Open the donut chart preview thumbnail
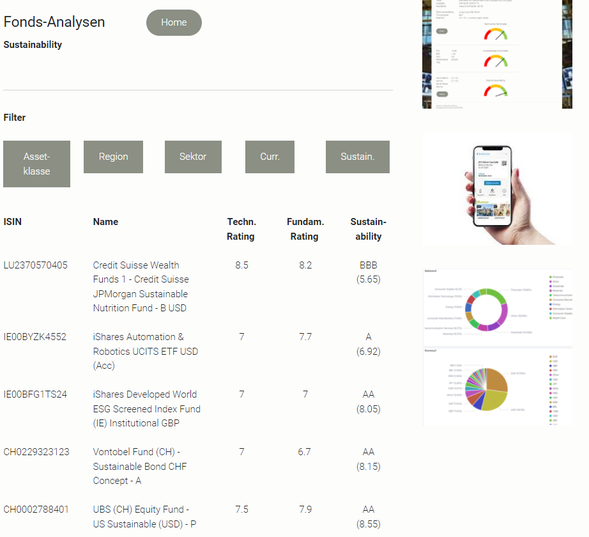589x537 pixels. pyautogui.click(x=497, y=308)
